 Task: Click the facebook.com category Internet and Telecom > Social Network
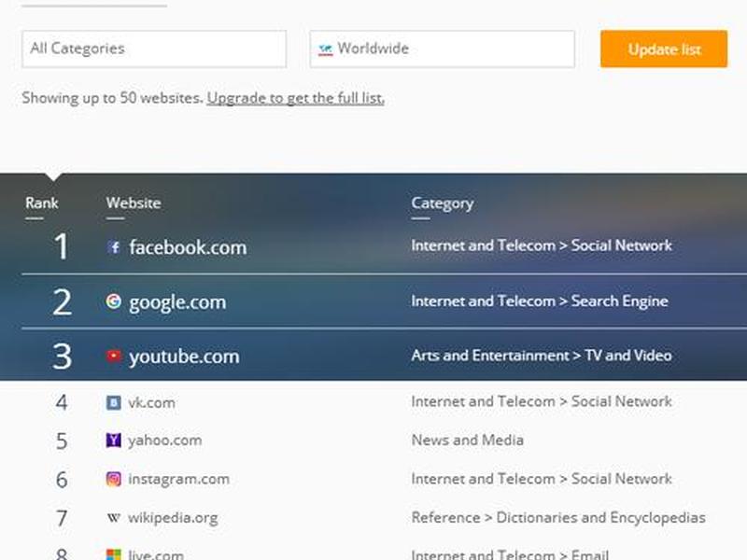point(542,245)
